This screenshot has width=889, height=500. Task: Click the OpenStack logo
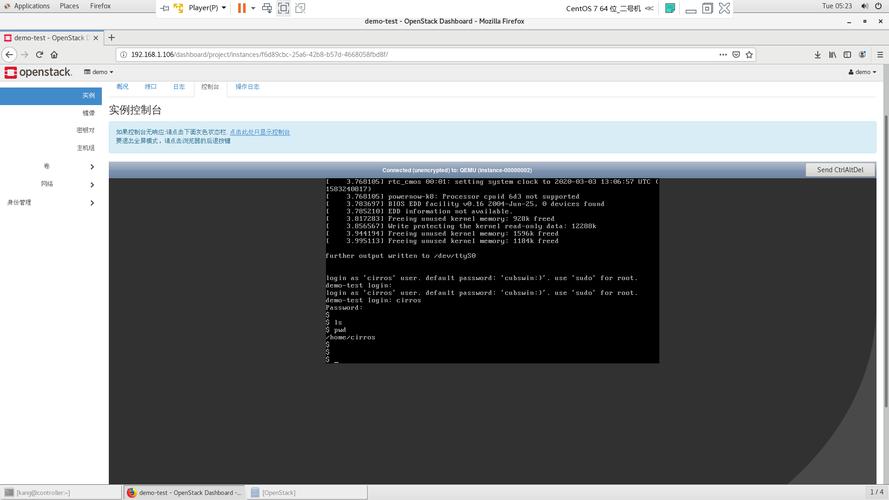point(38,72)
